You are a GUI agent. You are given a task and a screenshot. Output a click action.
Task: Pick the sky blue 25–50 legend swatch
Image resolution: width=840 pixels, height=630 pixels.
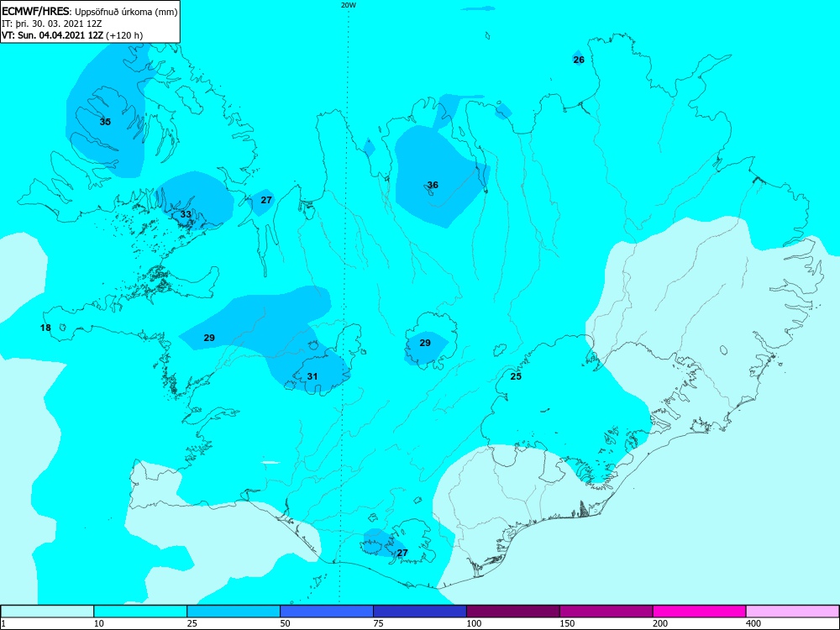point(234,612)
